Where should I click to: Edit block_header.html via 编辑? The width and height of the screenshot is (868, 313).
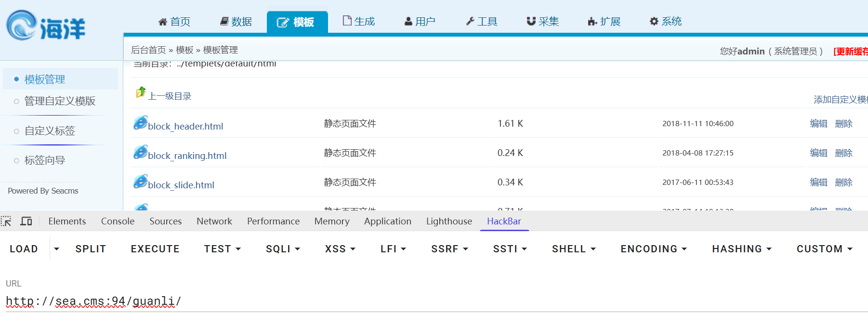click(x=818, y=124)
